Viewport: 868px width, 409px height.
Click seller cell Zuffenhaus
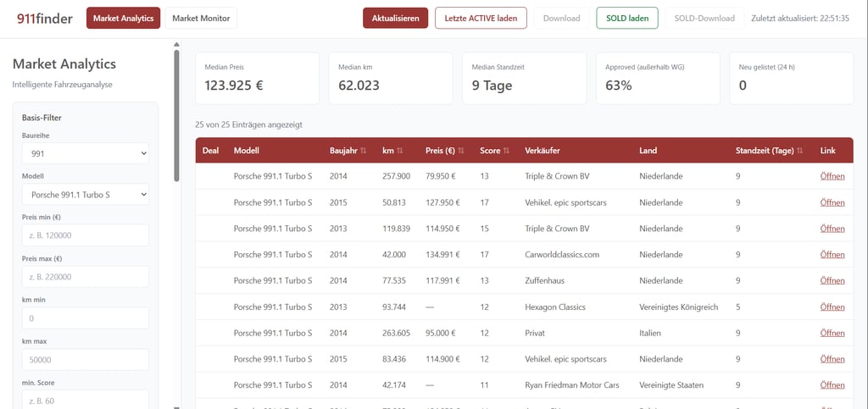(x=545, y=281)
